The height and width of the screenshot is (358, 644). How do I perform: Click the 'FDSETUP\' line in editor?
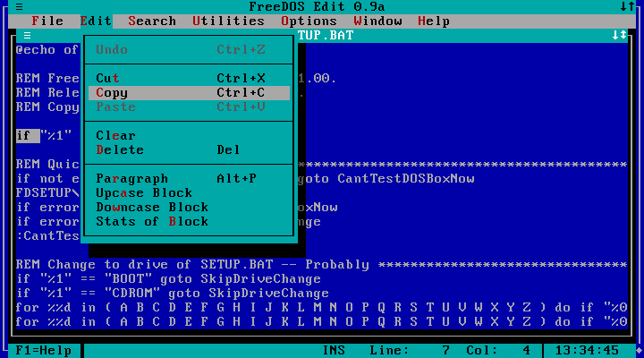click(x=47, y=193)
